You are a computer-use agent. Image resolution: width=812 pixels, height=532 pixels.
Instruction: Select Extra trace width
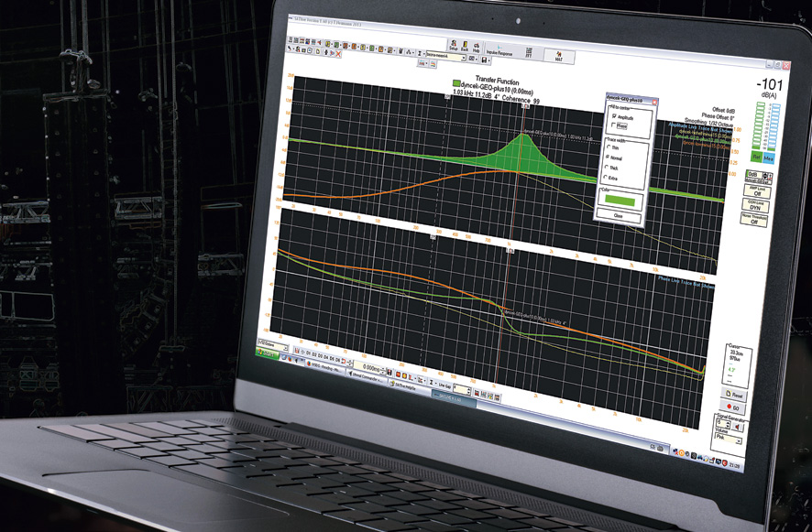click(606, 177)
